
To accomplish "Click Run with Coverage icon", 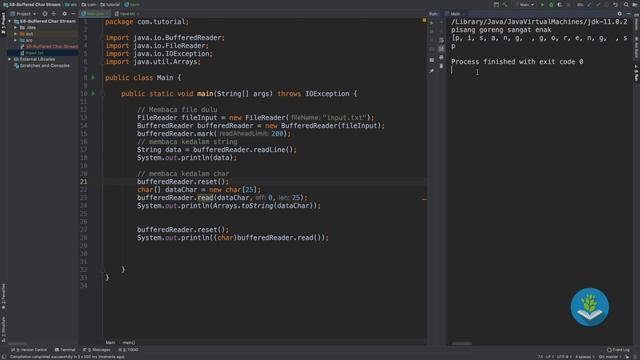I will coord(560,4).
